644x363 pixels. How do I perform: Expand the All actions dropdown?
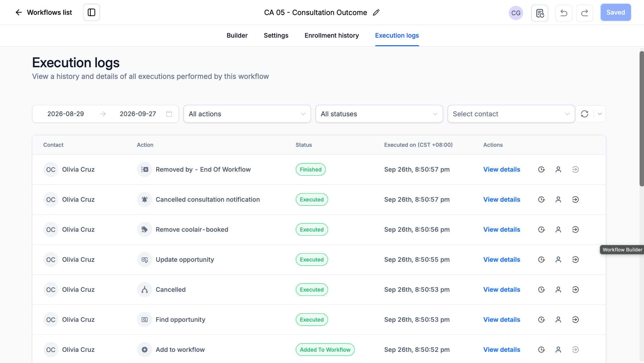(247, 114)
